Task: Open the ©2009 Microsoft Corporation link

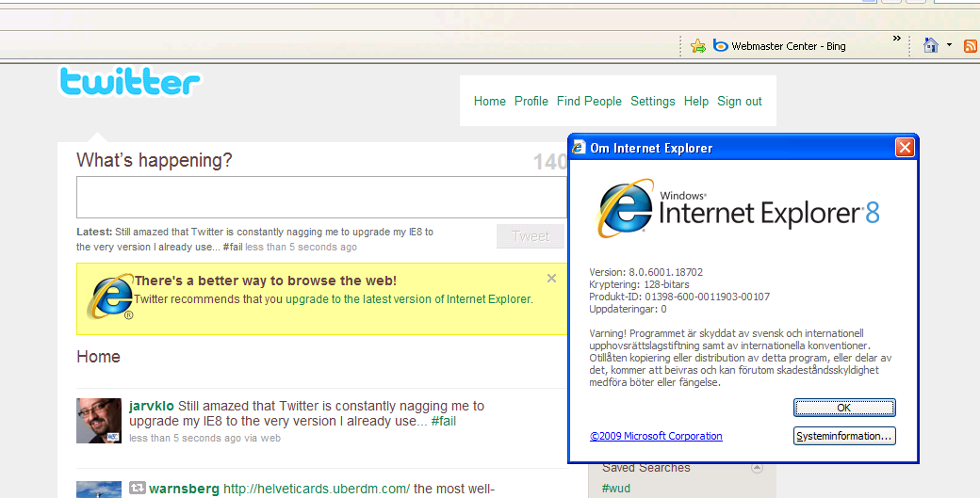Action: click(656, 436)
